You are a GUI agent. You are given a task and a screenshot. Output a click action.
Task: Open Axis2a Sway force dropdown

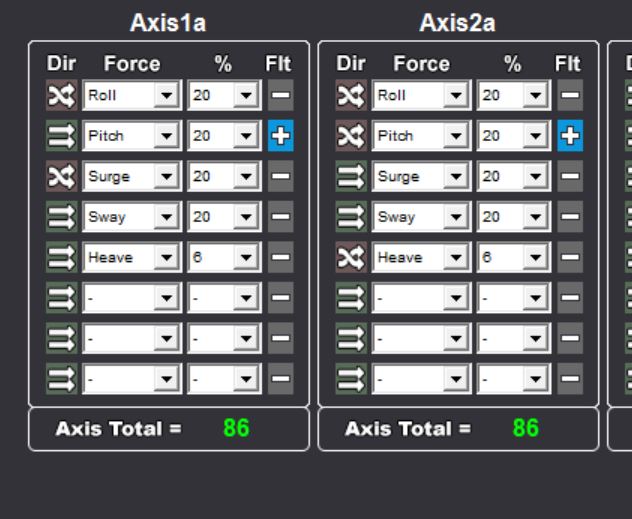pyautogui.click(x=421, y=217)
